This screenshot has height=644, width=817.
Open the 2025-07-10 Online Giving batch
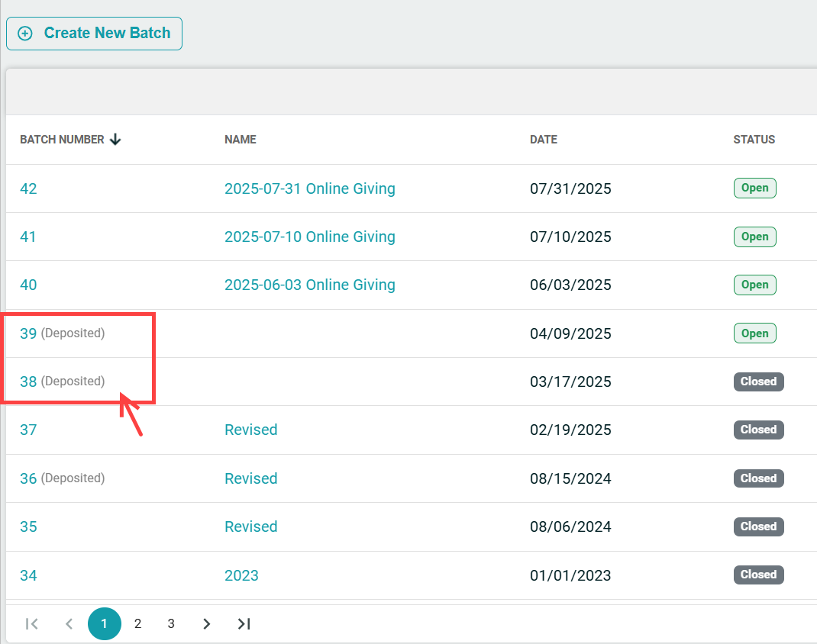[x=309, y=237]
